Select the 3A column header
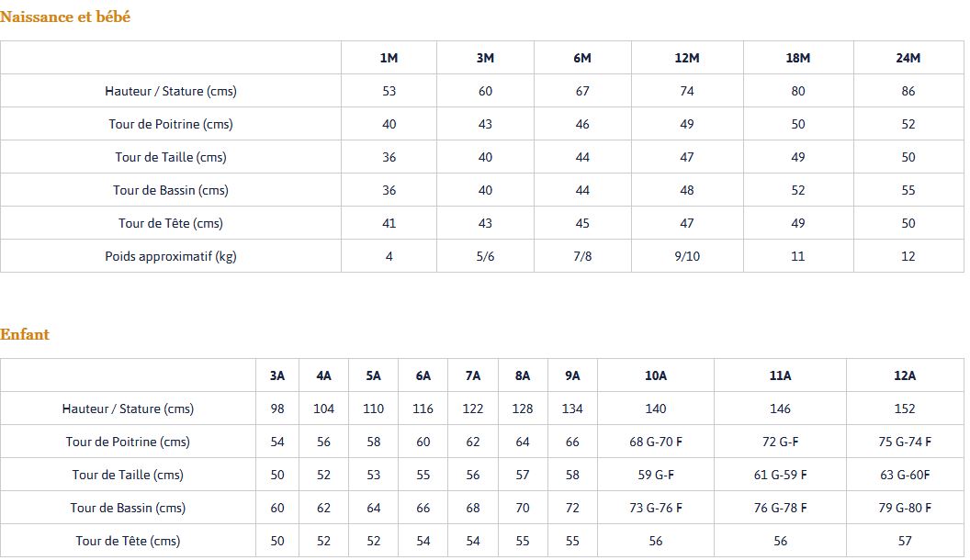970x560 pixels. 277,375
